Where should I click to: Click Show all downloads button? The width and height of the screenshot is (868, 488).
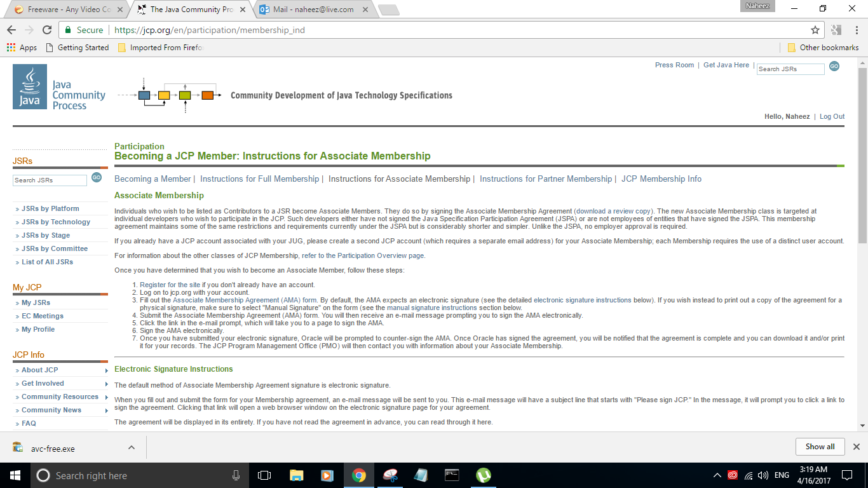pyautogui.click(x=820, y=447)
